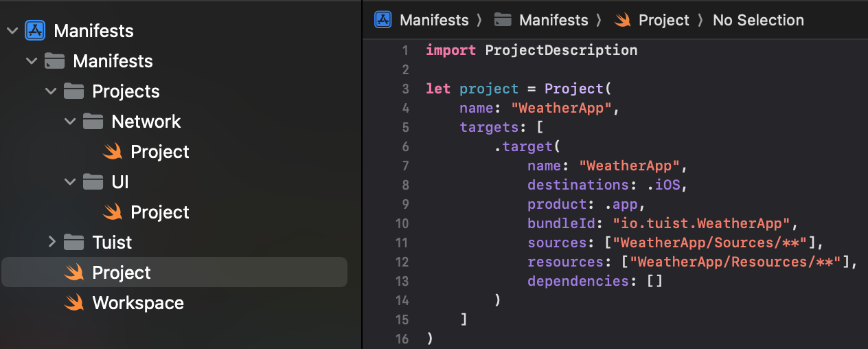
Task: Collapse the Network folder
Action: coord(70,122)
